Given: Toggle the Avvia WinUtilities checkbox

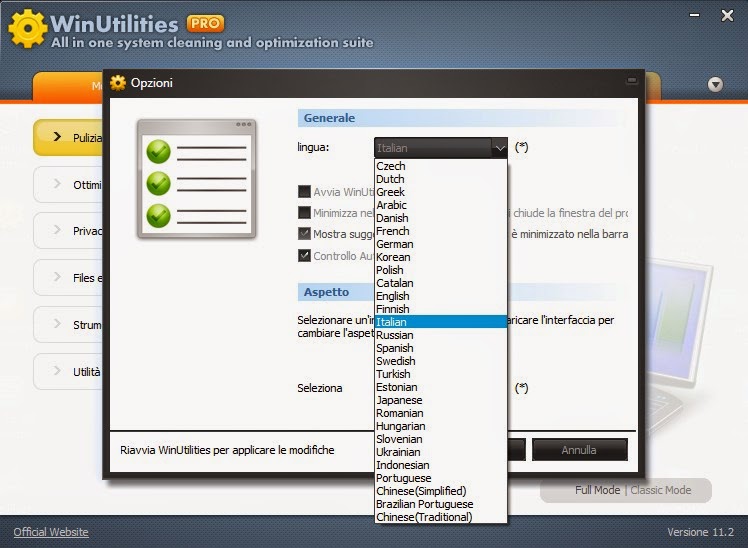Looking at the screenshot, I should (304, 192).
